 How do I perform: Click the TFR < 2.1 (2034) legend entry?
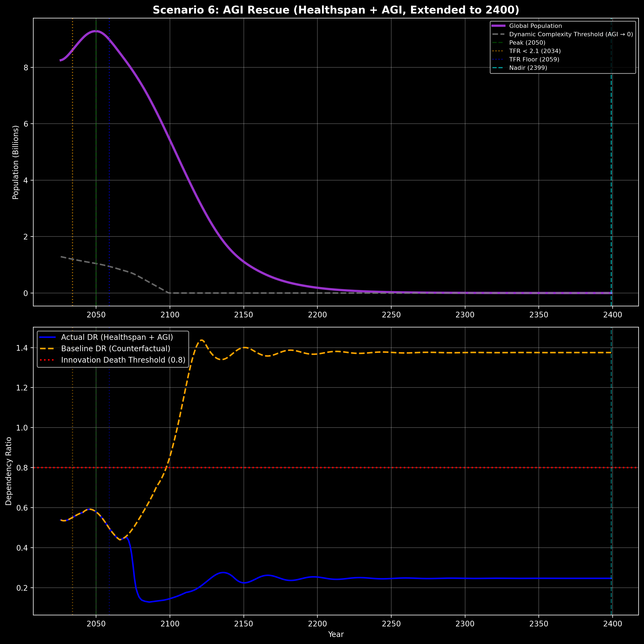pyautogui.click(x=535, y=51)
